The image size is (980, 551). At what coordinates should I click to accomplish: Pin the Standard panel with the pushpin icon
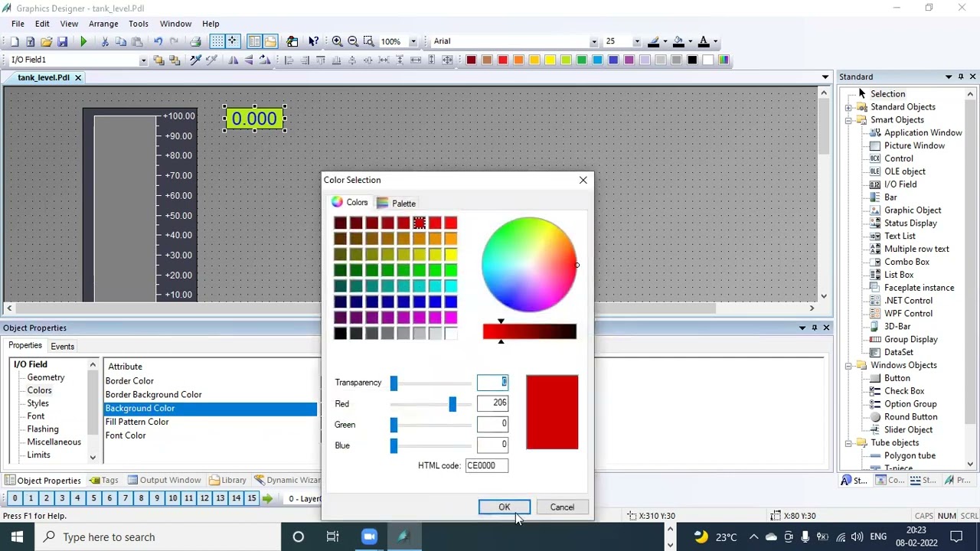[960, 77]
